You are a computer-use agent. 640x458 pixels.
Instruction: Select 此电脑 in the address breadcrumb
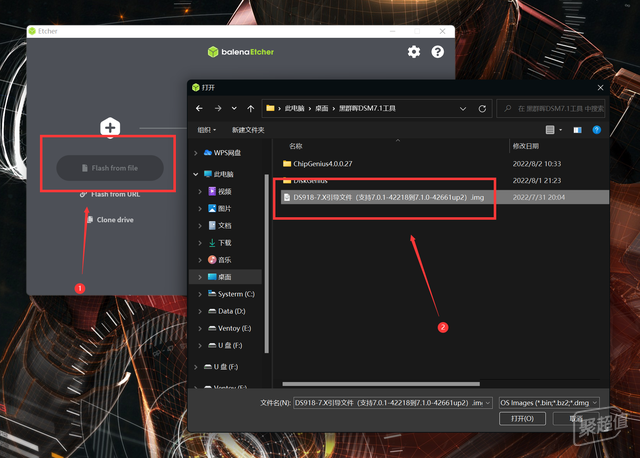tap(295, 108)
